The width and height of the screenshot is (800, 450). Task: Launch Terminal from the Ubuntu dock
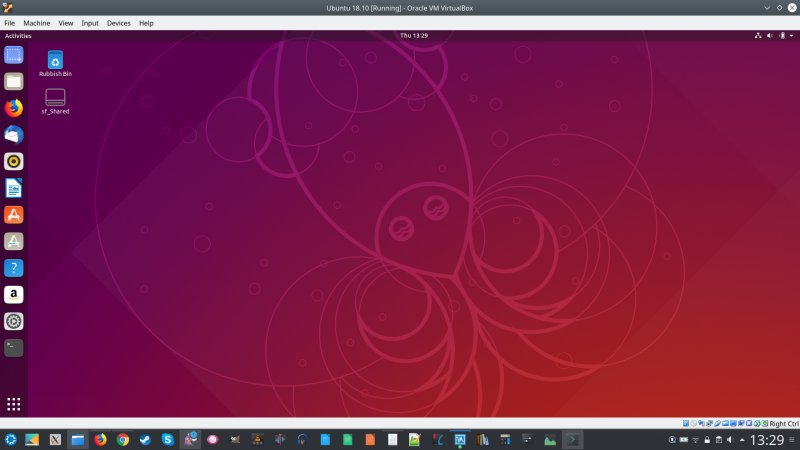click(x=14, y=348)
